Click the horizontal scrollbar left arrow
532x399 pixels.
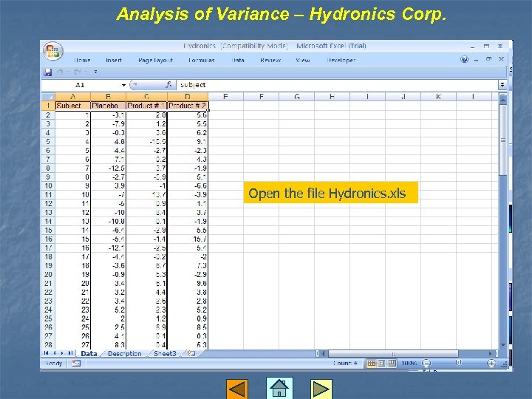[324, 353]
